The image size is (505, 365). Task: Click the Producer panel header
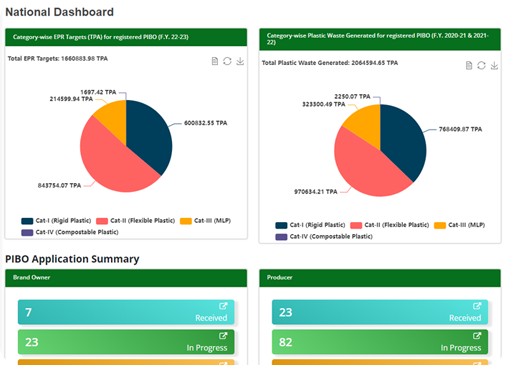pyautogui.click(x=380, y=278)
